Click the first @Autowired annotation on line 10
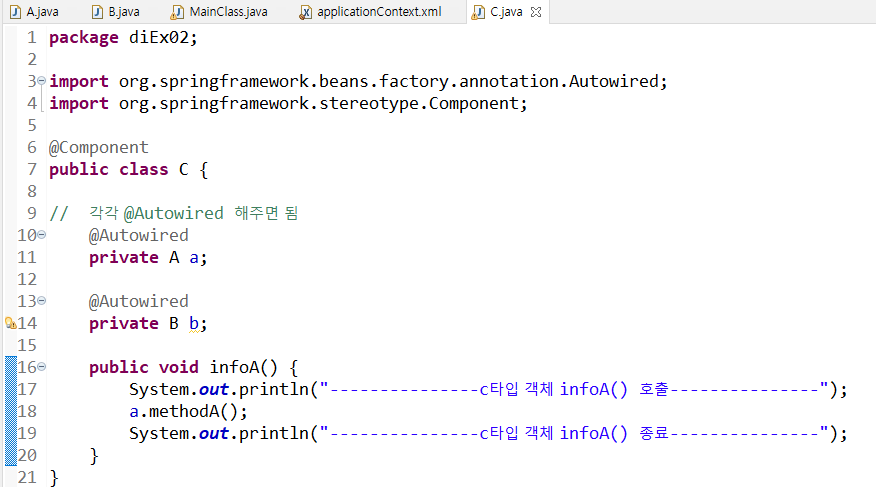The height and width of the screenshot is (487, 876). [x=139, y=235]
